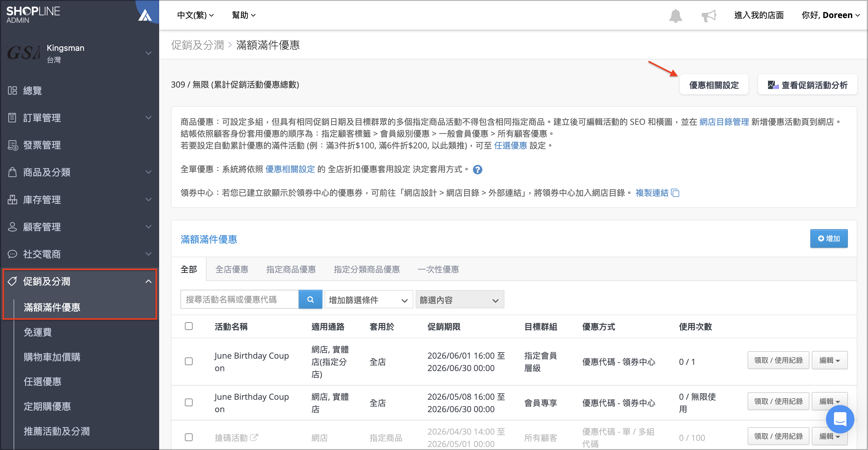Switch to the 全店優惠 tab

pyautogui.click(x=232, y=269)
